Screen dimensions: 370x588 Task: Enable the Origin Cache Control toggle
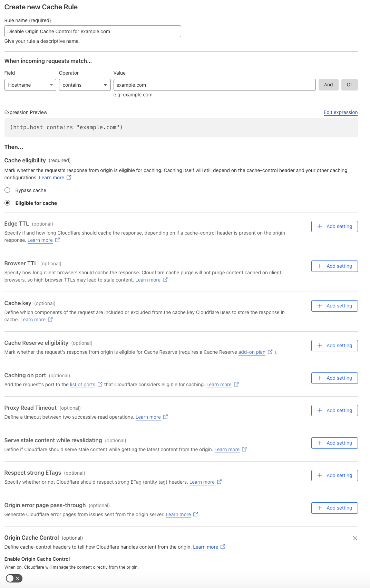click(x=14, y=578)
